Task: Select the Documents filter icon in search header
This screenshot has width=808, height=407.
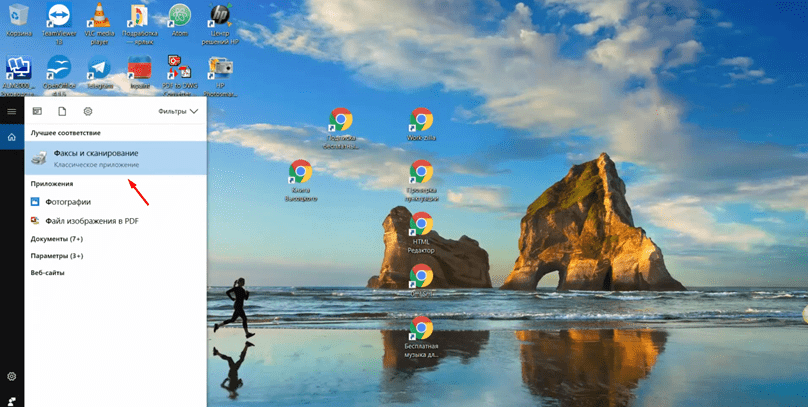Action: tap(62, 112)
